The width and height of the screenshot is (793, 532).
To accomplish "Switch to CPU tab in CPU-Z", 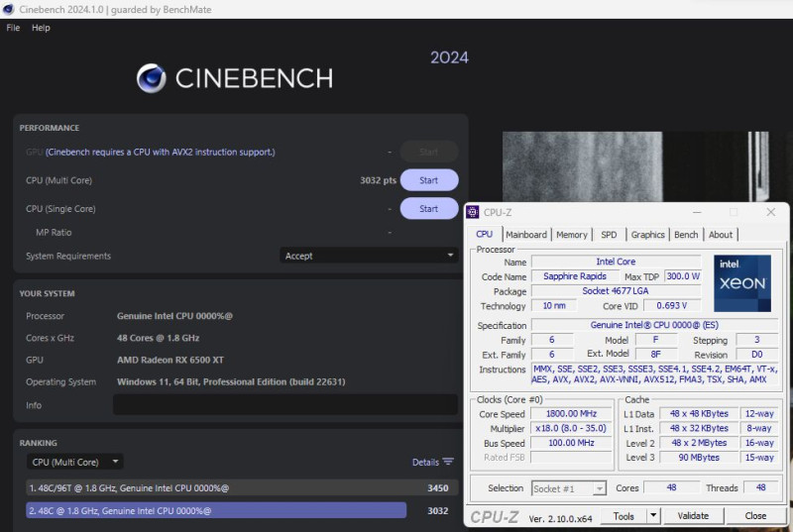I will [x=484, y=235].
